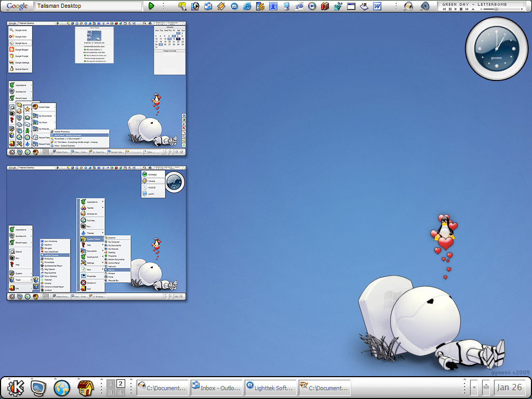The width and height of the screenshot is (532, 399).
Task: Switch to virtual desktop 3 in pager
Action: tap(111, 392)
